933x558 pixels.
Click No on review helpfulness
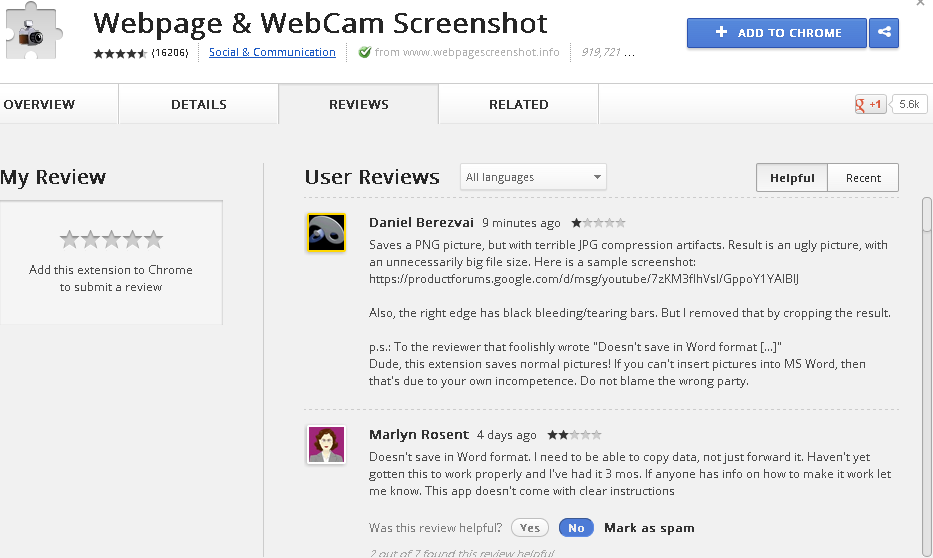[x=576, y=528]
